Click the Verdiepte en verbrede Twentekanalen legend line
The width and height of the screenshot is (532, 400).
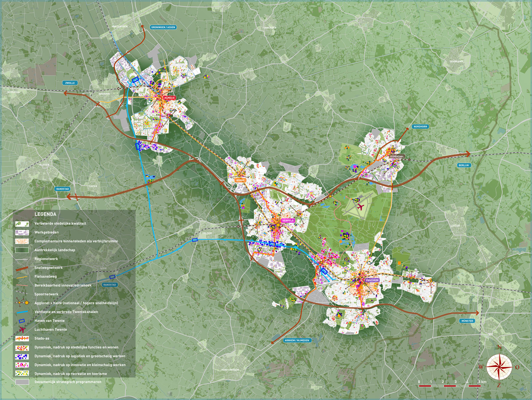tap(22, 312)
